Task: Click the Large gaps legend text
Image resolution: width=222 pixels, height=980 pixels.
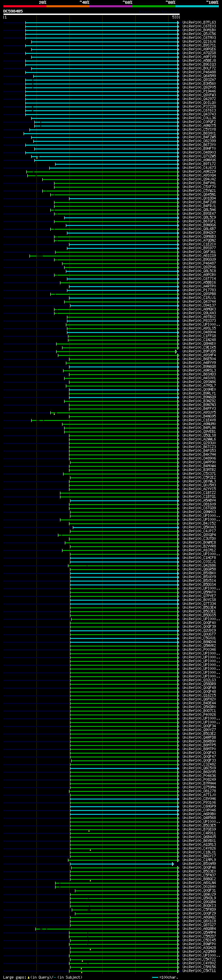Action: [43, 977]
